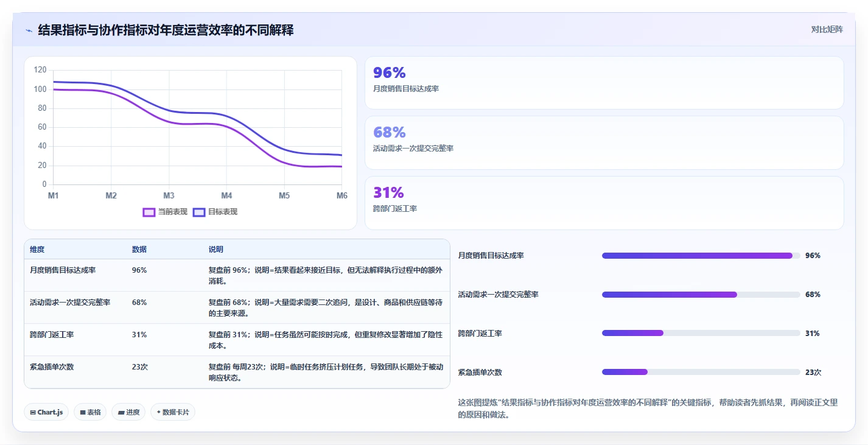Select 紧急插单次数 cell in the table
The height and width of the screenshot is (445, 868).
pyautogui.click(x=52, y=366)
